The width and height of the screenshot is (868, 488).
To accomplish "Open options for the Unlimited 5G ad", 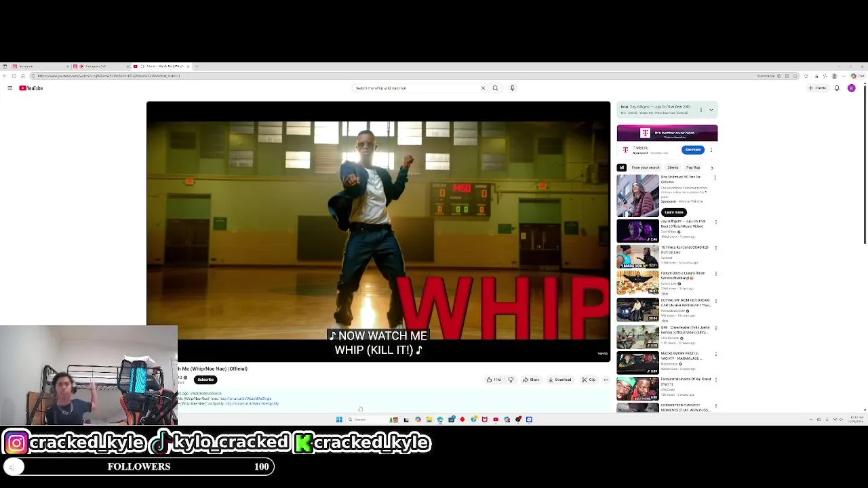I will pos(715,178).
